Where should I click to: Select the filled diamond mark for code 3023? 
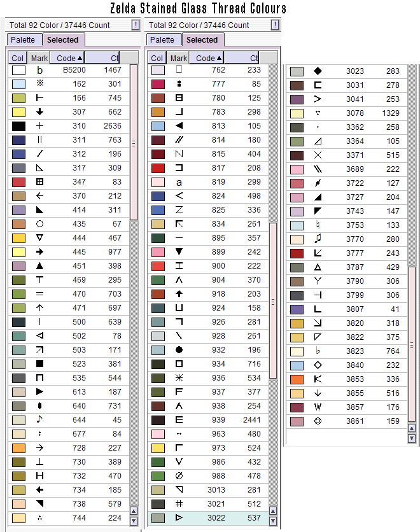(318, 71)
